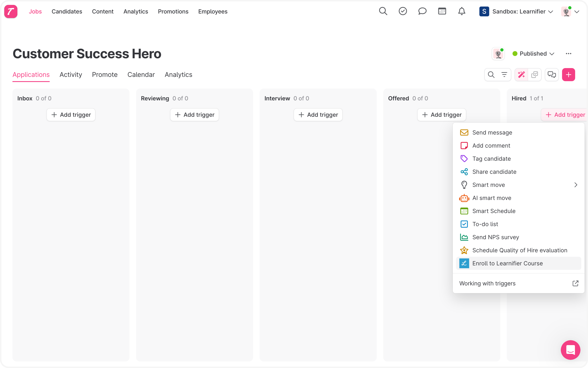Click the recruiter avatar beside Published
588x368 pixels.
pos(498,54)
